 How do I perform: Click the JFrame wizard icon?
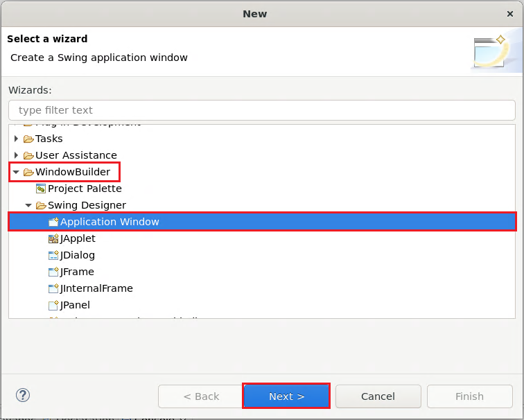pos(53,272)
